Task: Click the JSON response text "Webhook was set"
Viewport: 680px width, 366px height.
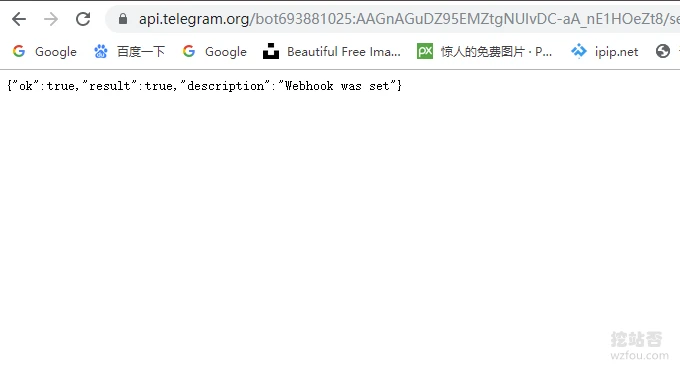Action: click(337, 86)
